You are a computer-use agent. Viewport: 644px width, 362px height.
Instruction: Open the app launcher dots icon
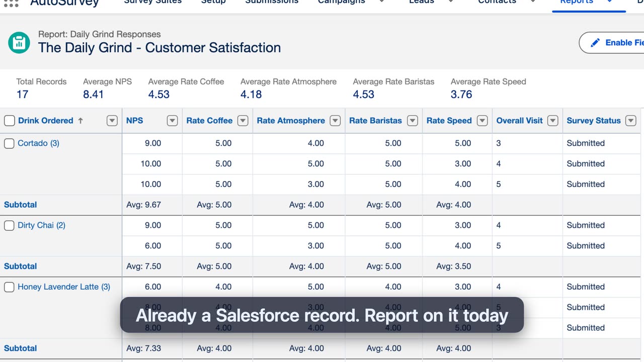[x=11, y=3]
